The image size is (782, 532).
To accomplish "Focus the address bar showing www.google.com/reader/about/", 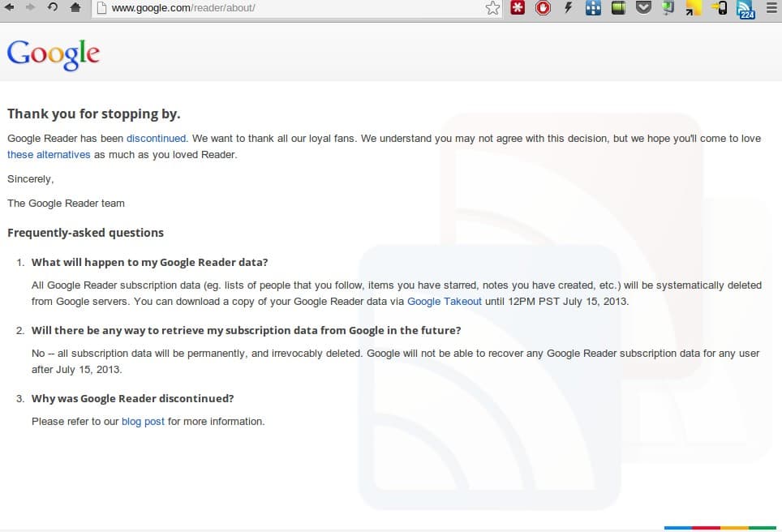I will pyautogui.click(x=297, y=8).
